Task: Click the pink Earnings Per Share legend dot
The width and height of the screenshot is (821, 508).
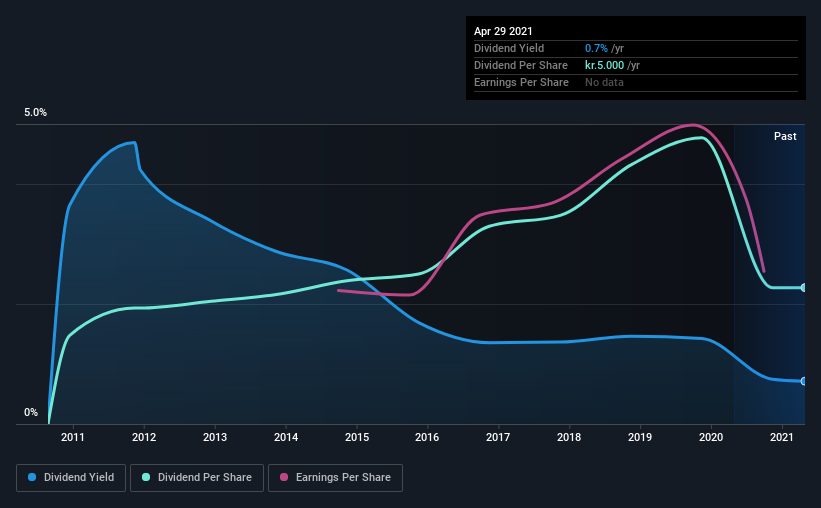Action: 284,477
